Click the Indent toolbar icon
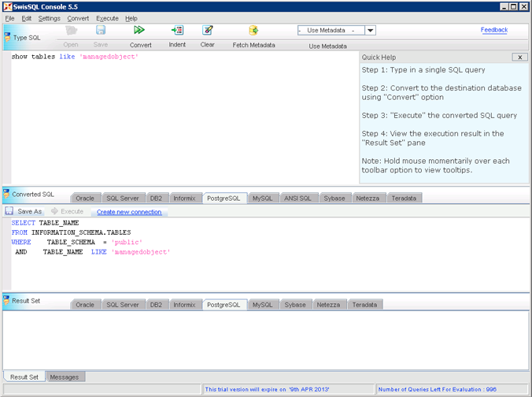Screen dimensions: 532x397 click(x=177, y=31)
